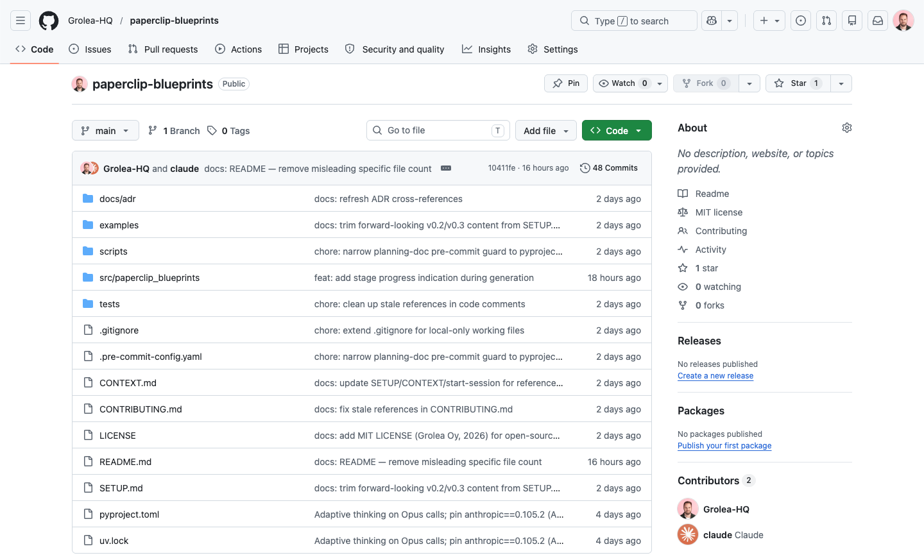This screenshot has height=560, width=924.
Task: Open Copilot chat icon in header
Action: 712,21
